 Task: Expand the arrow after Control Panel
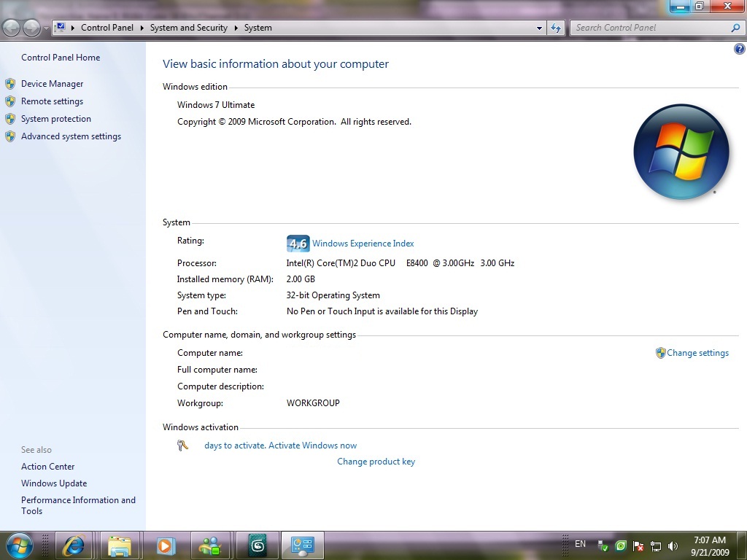(x=142, y=28)
